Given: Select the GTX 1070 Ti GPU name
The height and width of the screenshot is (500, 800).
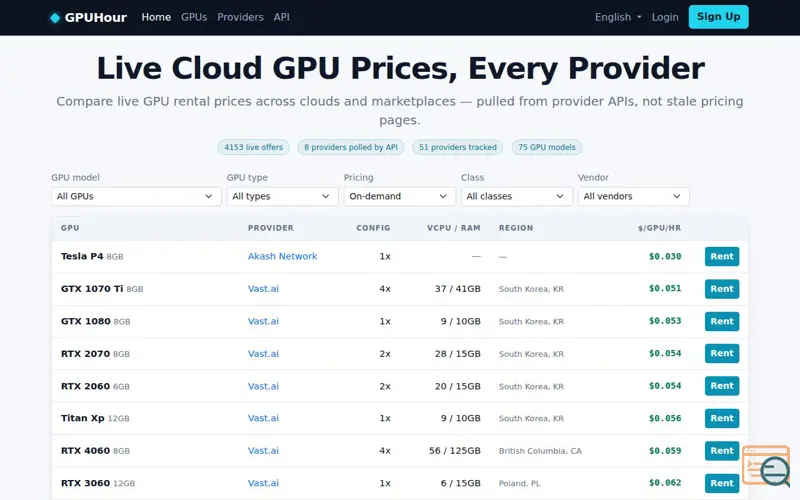Looking at the screenshot, I should tap(92, 289).
